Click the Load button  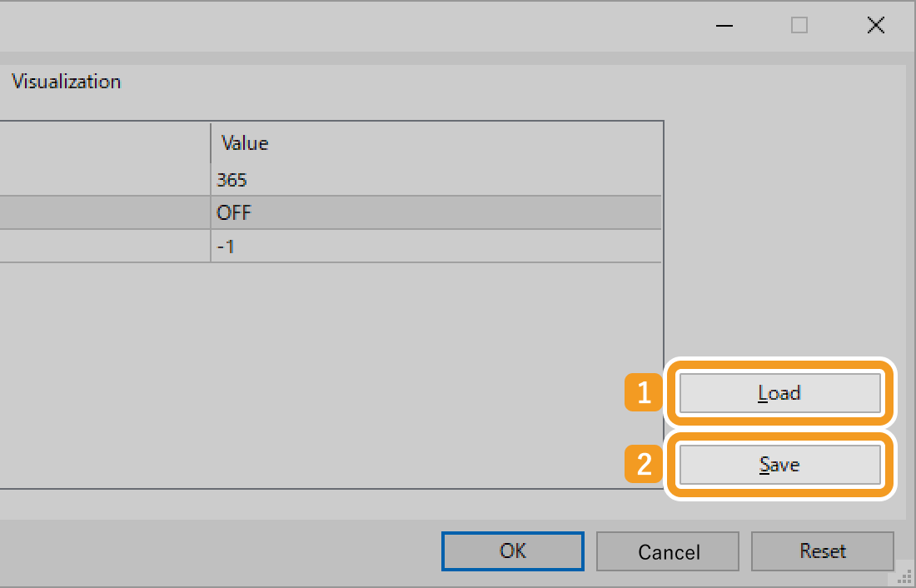pyautogui.click(x=779, y=393)
